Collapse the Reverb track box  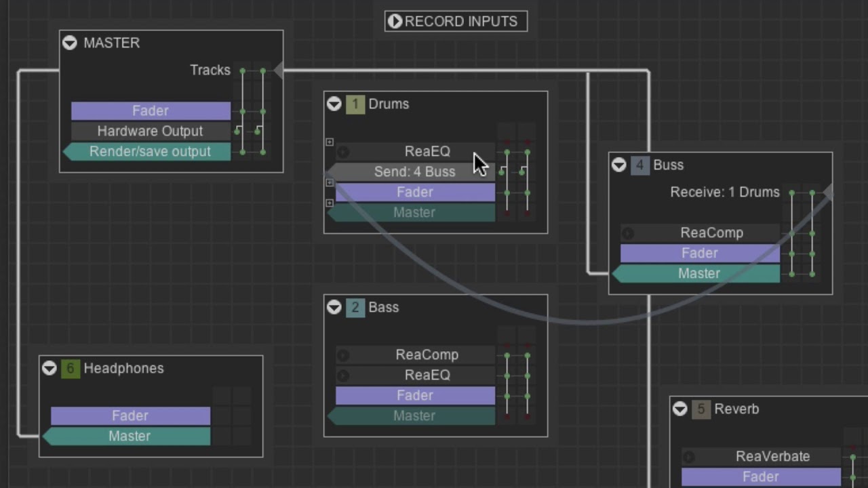coord(679,409)
